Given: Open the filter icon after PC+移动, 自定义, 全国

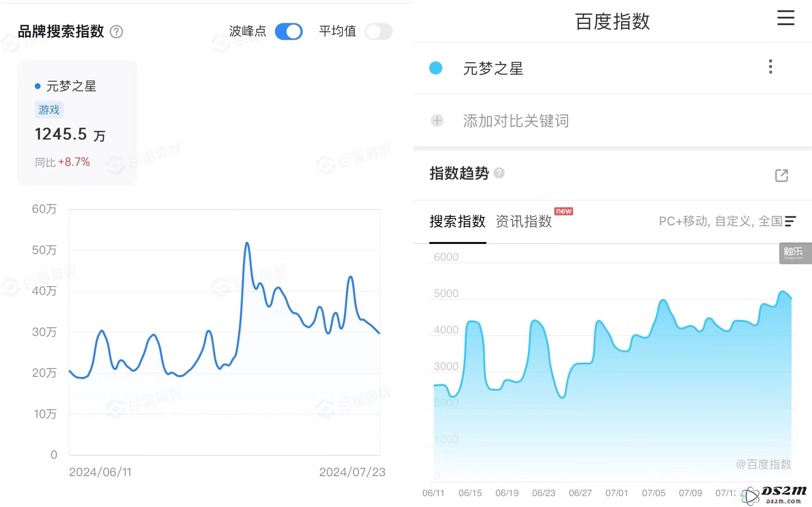Looking at the screenshot, I should (x=790, y=221).
